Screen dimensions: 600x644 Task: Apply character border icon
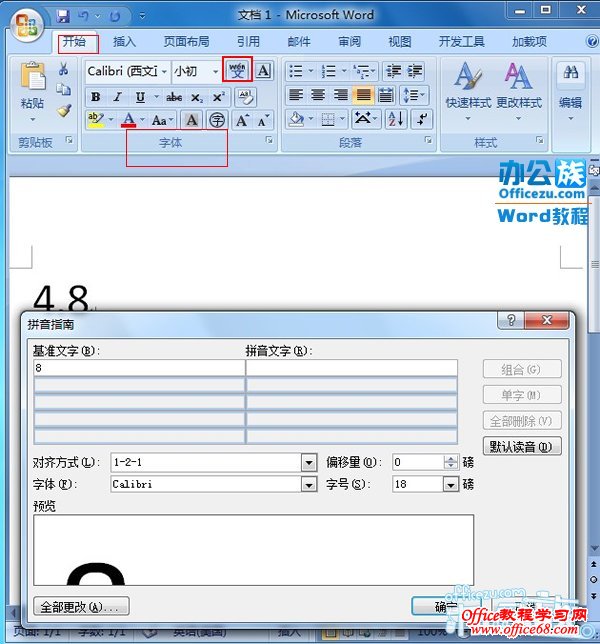tap(263, 71)
